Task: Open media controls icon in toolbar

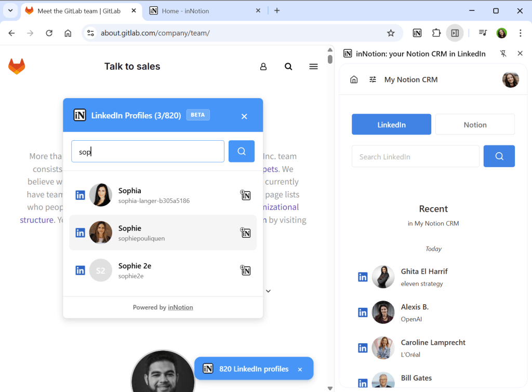Action: (483, 33)
